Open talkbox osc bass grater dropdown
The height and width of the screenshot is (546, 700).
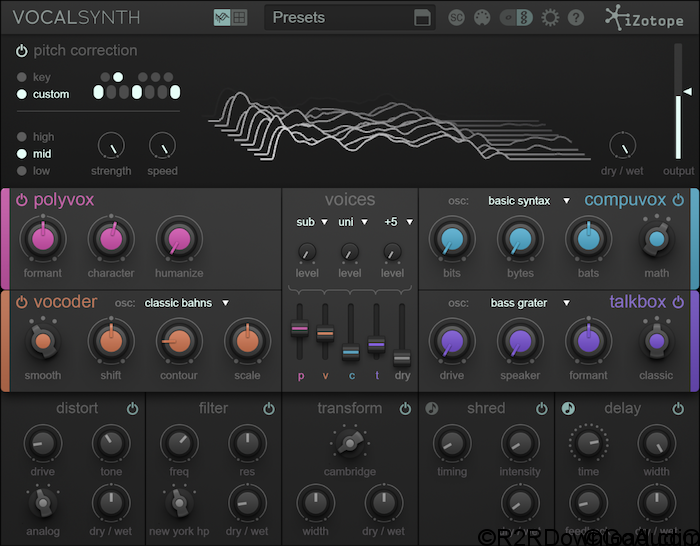(530, 303)
